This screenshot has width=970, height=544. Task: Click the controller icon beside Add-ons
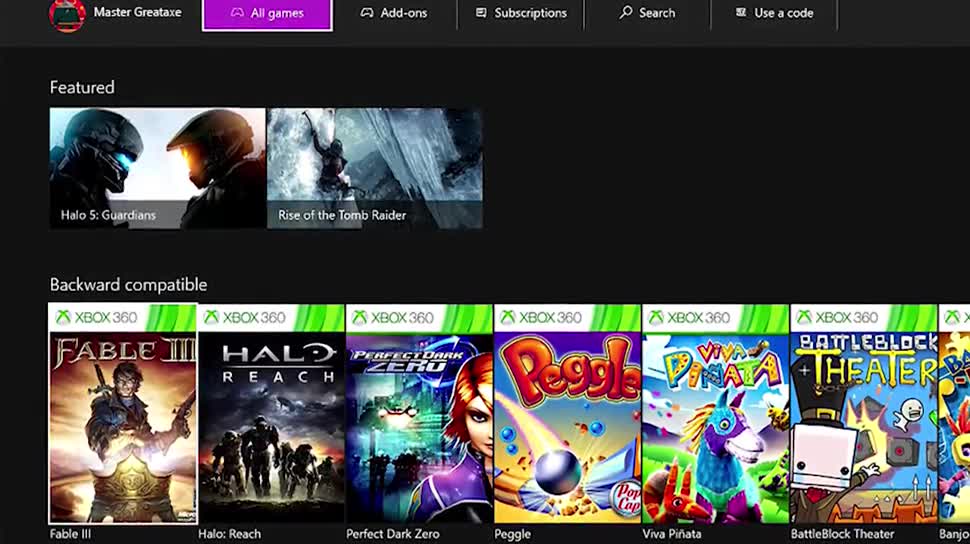(367, 12)
